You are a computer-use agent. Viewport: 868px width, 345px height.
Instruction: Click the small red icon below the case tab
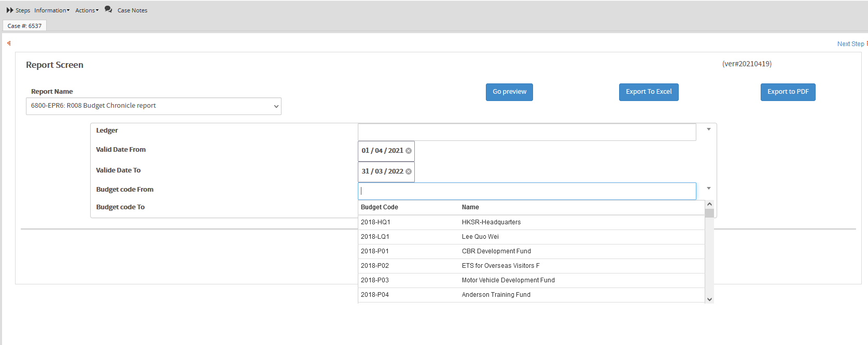tap(9, 44)
